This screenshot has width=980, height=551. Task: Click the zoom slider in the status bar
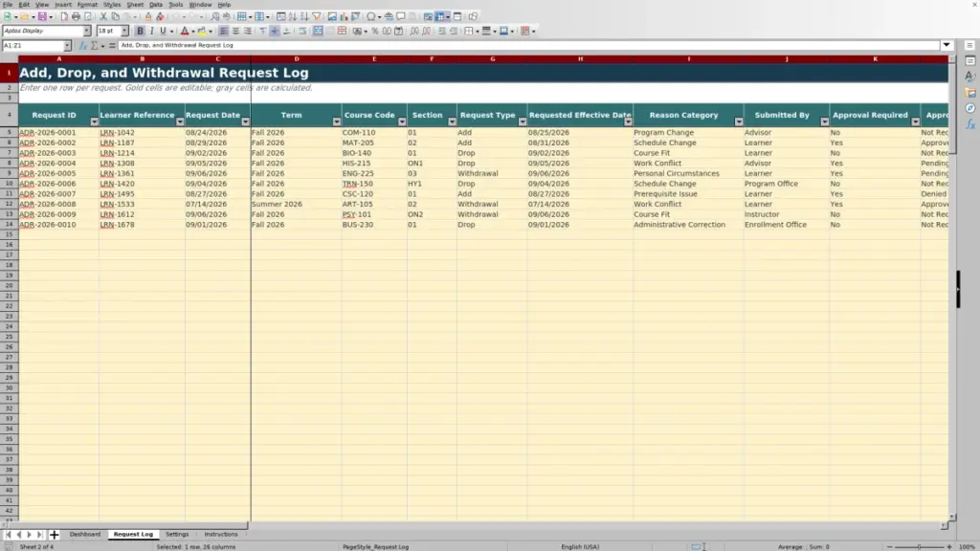919,546
